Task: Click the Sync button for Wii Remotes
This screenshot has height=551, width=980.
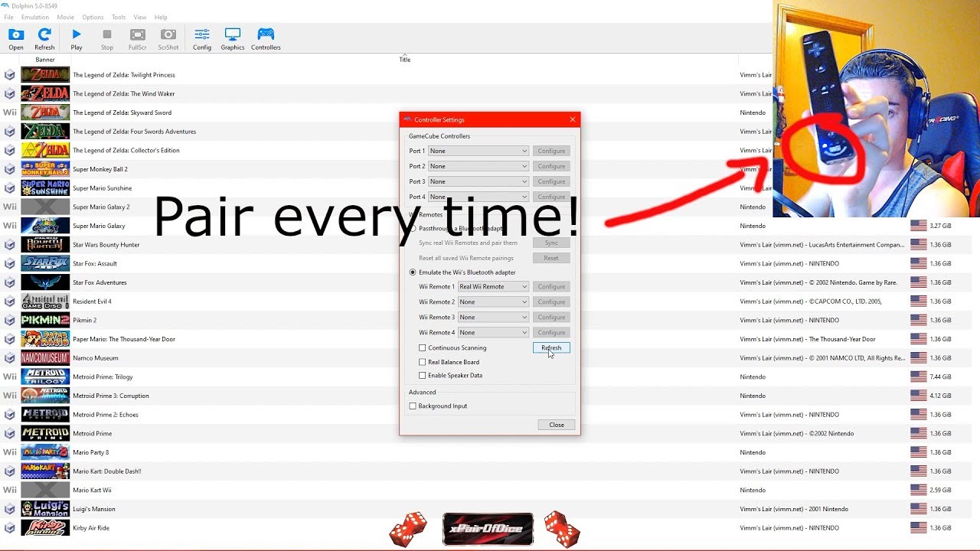Action: 551,243
